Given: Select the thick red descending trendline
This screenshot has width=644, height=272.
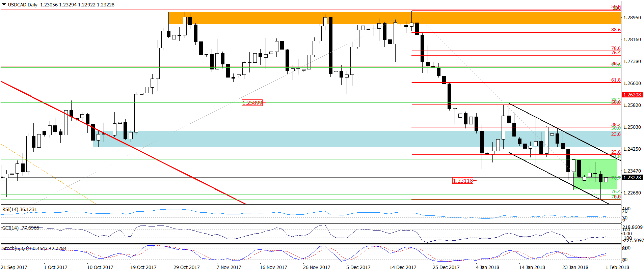Looking at the screenshot, I should coord(123,142).
